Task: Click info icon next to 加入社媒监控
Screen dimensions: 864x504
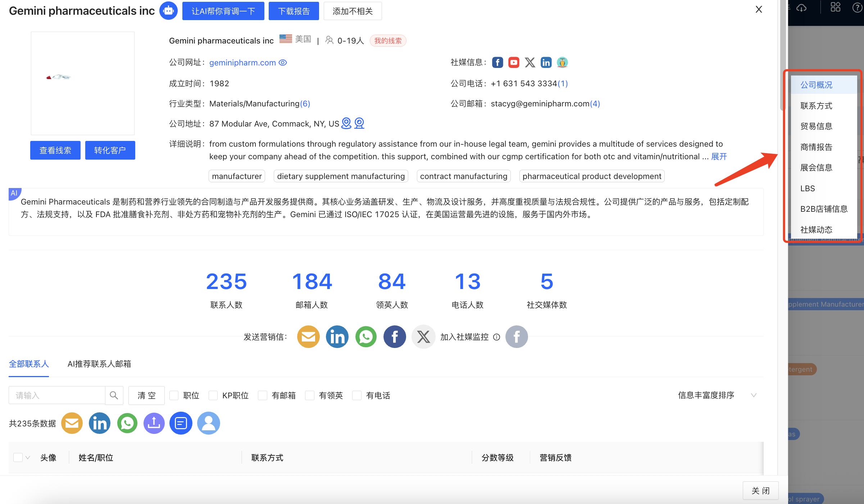Action: click(x=496, y=337)
